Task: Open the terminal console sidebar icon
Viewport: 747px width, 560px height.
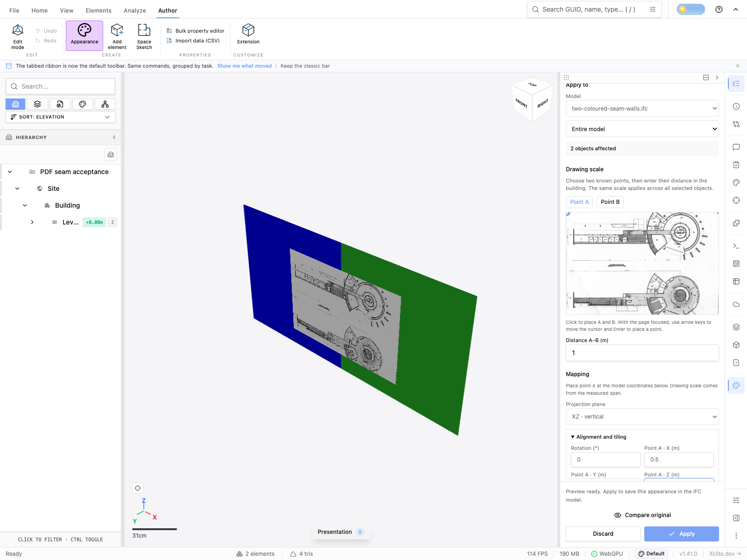Action: tap(736, 246)
